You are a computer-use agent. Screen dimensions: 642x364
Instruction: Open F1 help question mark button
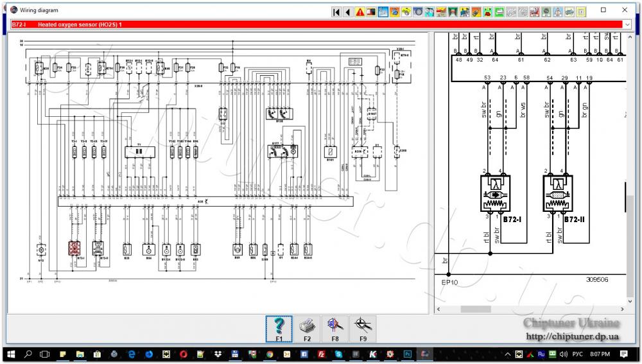tap(279, 329)
